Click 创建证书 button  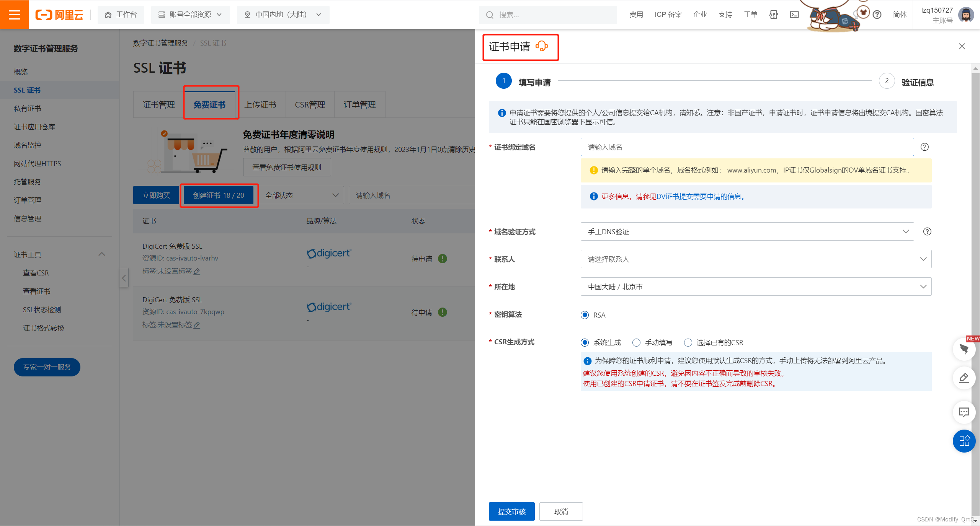pos(219,195)
